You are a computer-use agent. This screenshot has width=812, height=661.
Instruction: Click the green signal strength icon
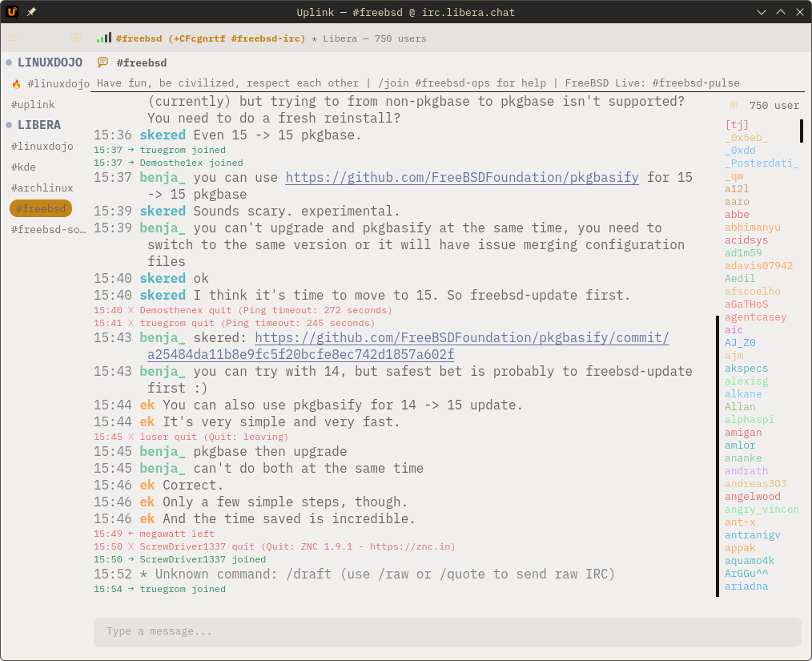tap(104, 38)
